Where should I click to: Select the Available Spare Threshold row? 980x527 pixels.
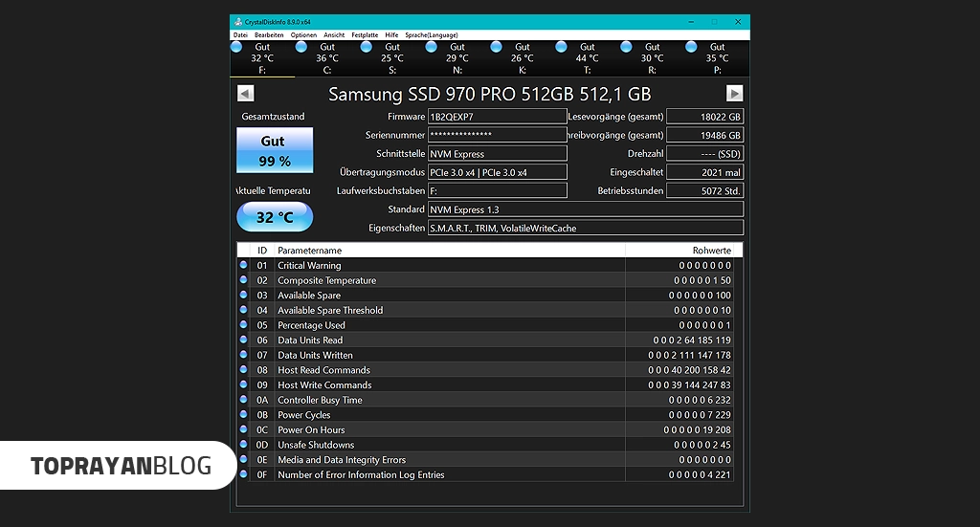click(484, 310)
